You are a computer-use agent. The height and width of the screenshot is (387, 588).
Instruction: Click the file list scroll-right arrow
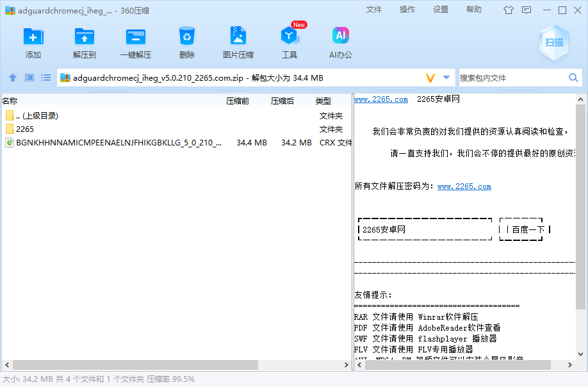click(346, 365)
